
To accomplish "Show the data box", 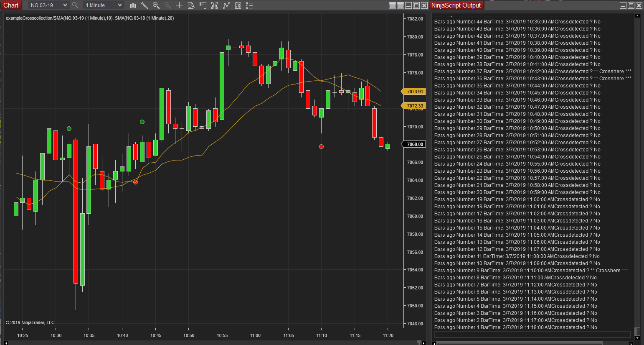I will click(191, 5).
